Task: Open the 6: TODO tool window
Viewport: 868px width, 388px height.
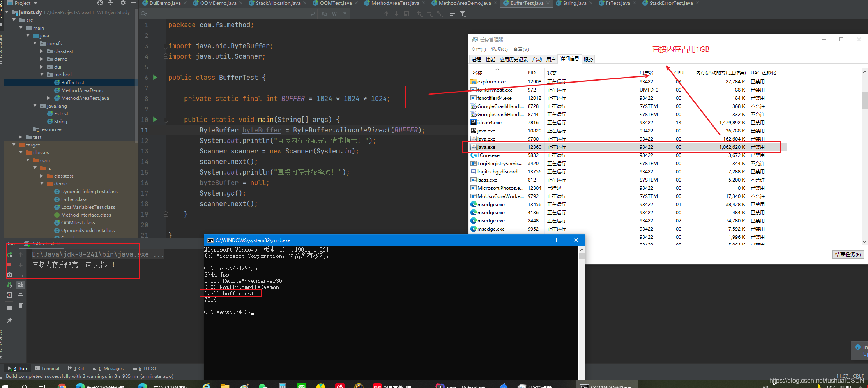Action: pos(144,369)
